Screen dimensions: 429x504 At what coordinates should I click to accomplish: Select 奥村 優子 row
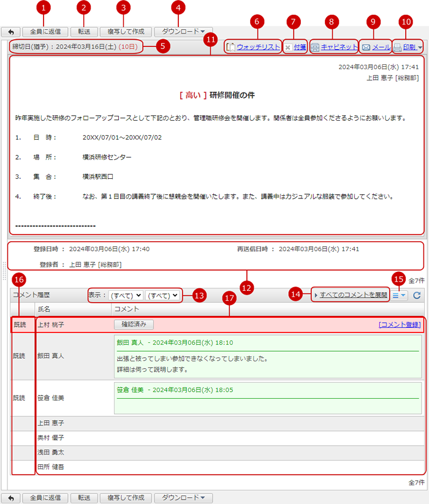click(x=218, y=438)
